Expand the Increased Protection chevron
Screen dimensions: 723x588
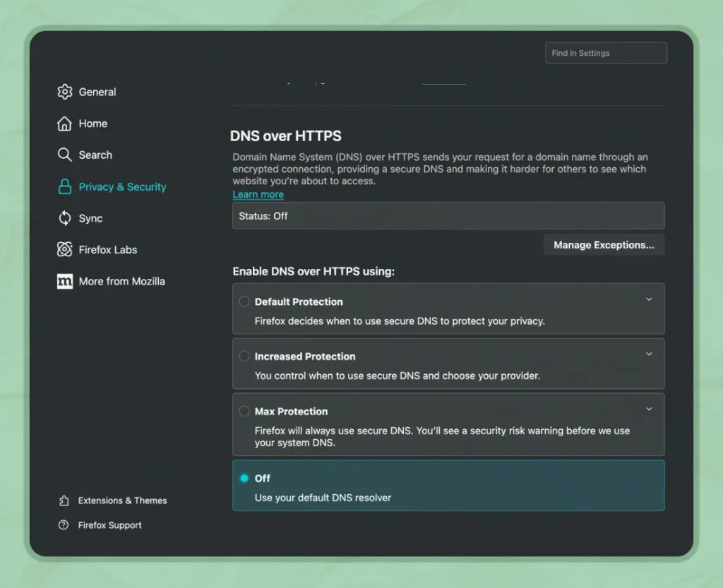(649, 354)
